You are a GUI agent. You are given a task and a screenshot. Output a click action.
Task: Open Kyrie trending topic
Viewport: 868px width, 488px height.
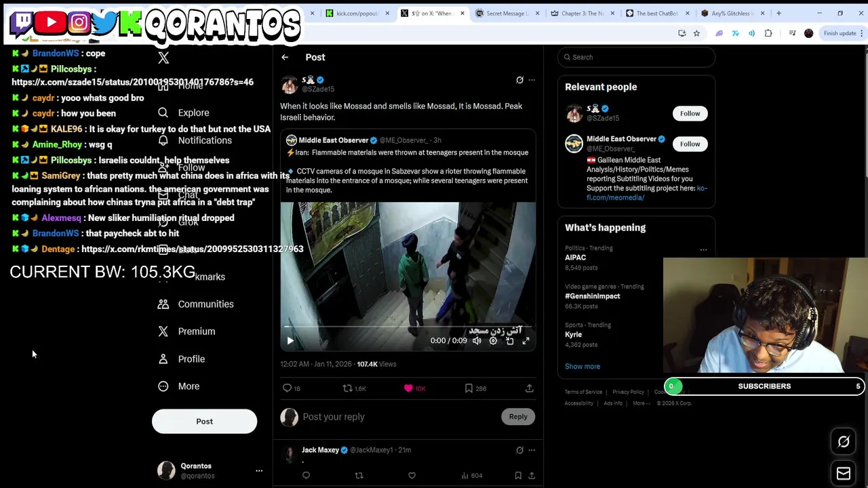click(573, 335)
